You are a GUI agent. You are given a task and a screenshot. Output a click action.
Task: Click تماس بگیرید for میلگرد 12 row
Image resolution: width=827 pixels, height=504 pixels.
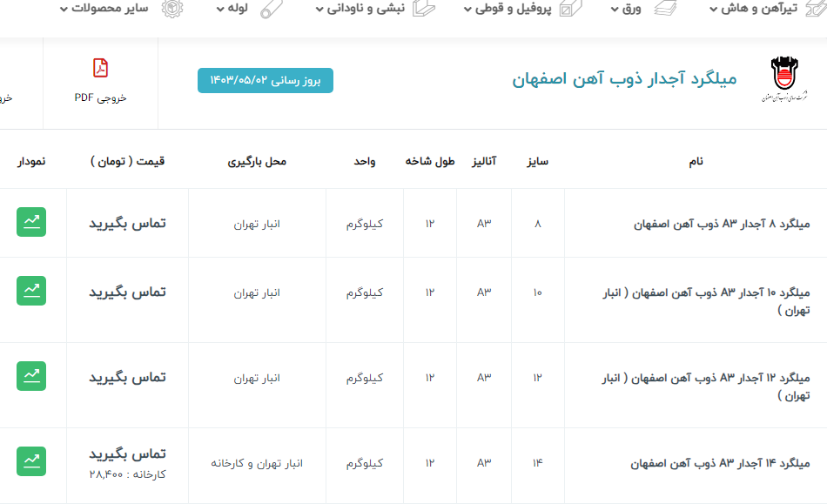[x=127, y=377]
